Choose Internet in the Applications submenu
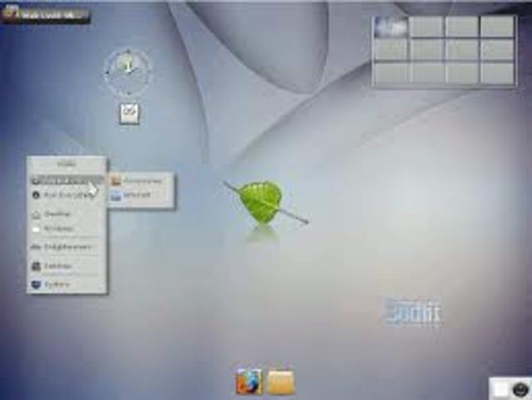Screen dimensions: 532x400 point(141,196)
